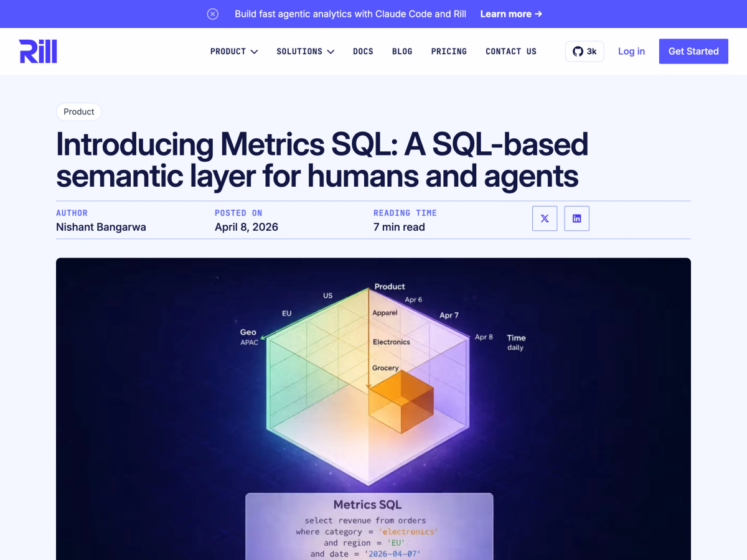Click the Get Started button

(x=693, y=51)
